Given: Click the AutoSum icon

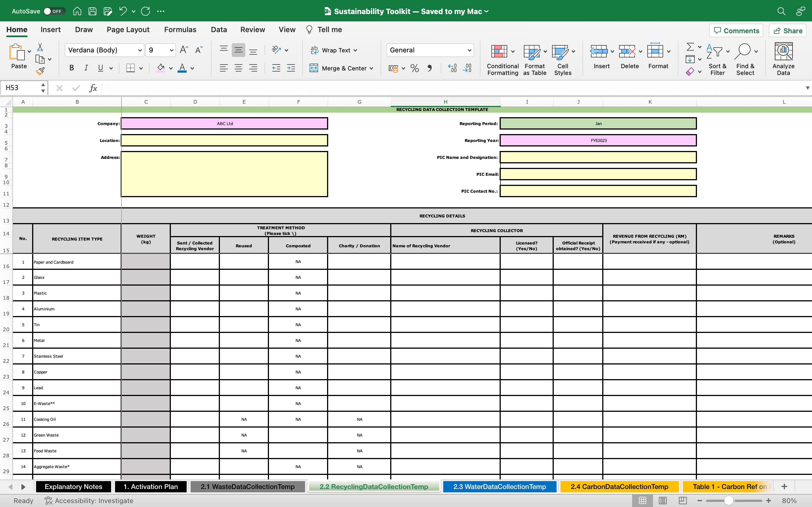Looking at the screenshot, I should [x=690, y=47].
